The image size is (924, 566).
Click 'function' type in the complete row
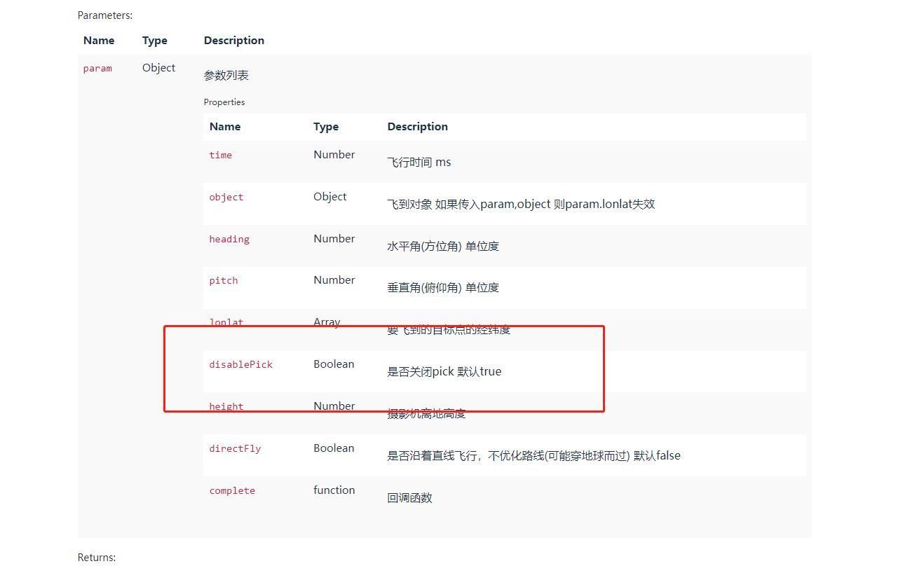pyautogui.click(x=334, y=490)
